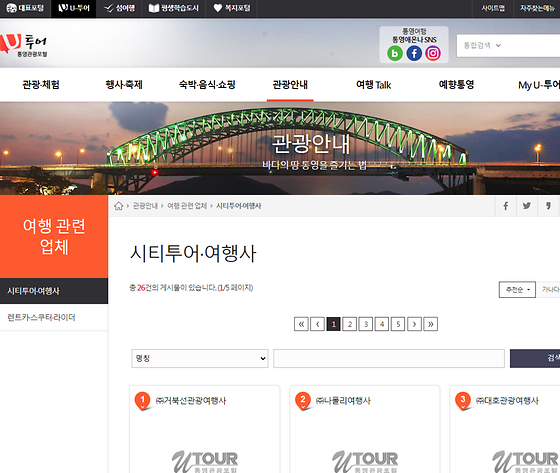Click the 대호관광여행사 card thumbnail image
This screenshot has height=473, width=560.
pyautogui.click(x=525, y=461)
